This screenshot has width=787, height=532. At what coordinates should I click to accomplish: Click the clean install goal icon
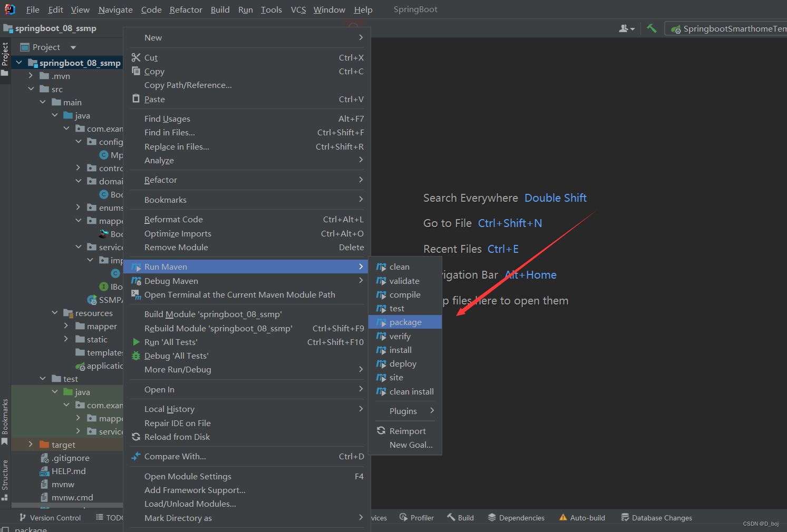[x=381, y=391]
